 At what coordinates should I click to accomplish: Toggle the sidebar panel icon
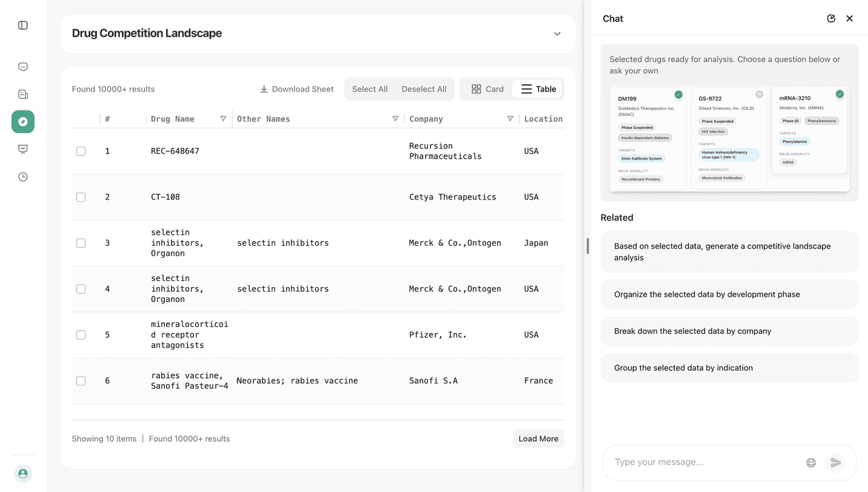click(x=23, y=25)
